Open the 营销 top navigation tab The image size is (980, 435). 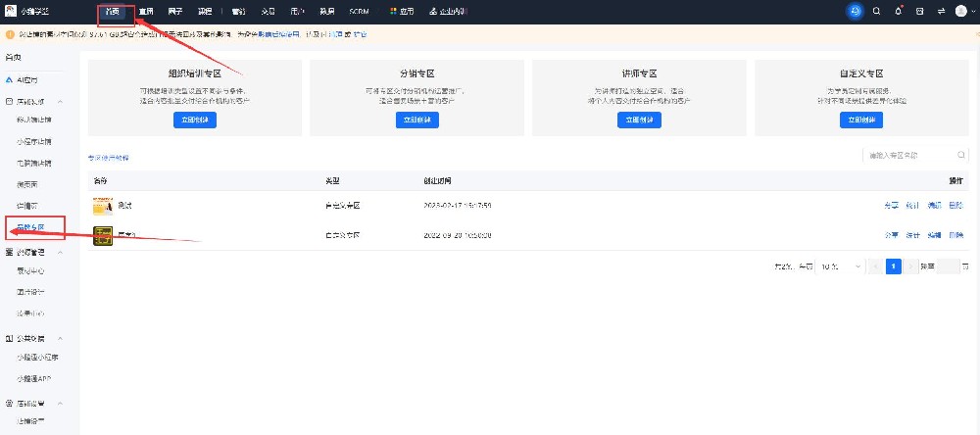[x=238, y=11]
